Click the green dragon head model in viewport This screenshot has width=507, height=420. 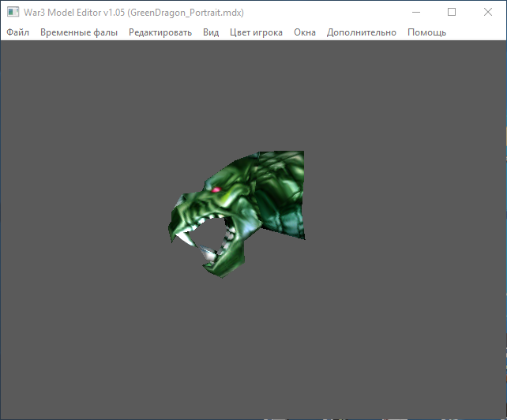point(238,214)
